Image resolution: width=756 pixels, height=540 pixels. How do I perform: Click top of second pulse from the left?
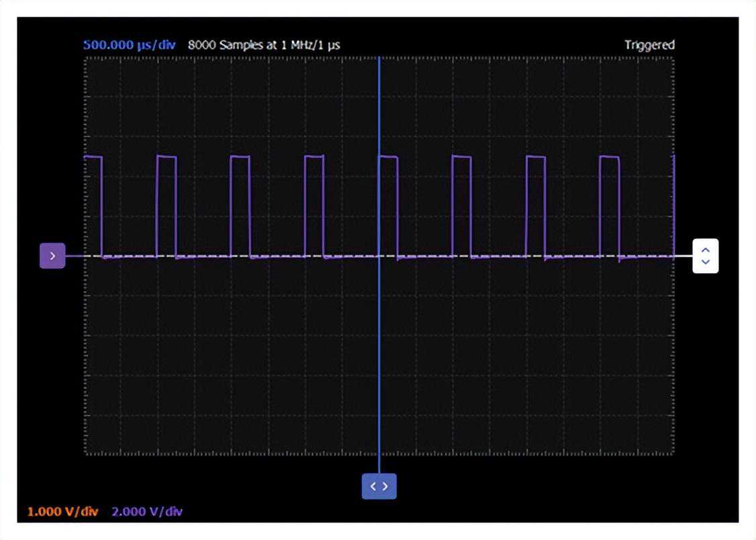click(166, 156)
